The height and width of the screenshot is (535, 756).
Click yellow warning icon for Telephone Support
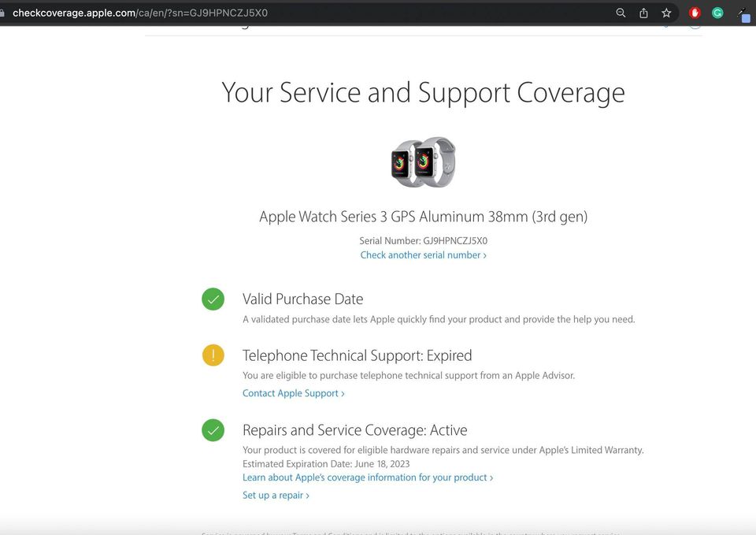[x=213, y=355]
